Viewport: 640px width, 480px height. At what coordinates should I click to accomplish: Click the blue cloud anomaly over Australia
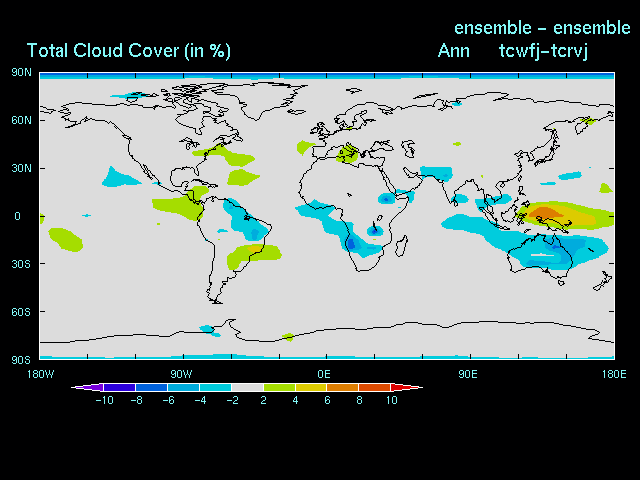[x=551, y=250]
